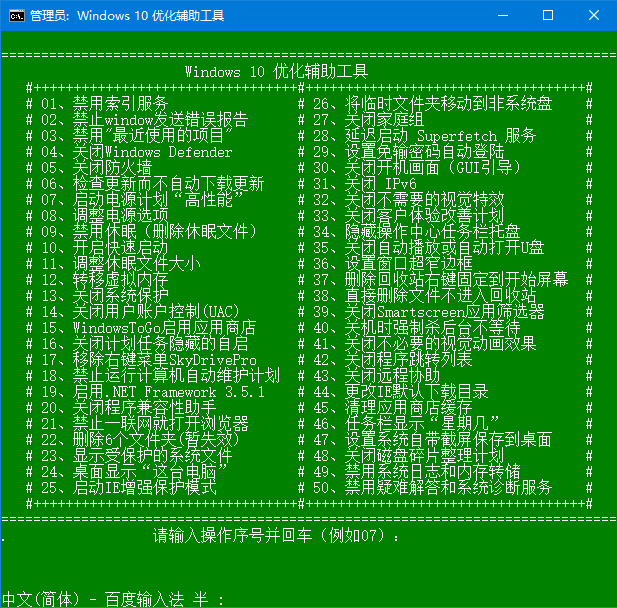Minimize the Windows 10 优化辅助工具 window
Image resolution: width=617 pixels, height=608 pixels.
tap(500, 15)
